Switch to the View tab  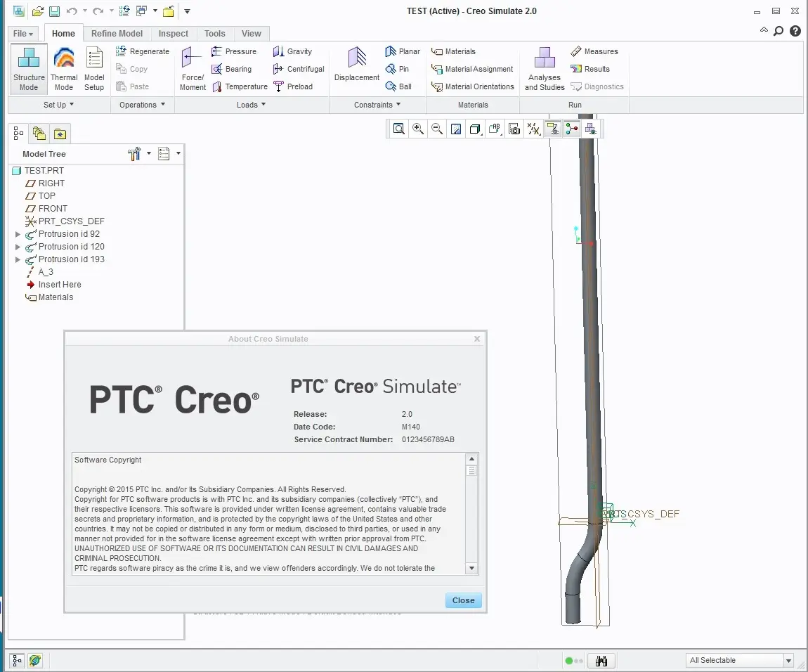tap(252, 34)
